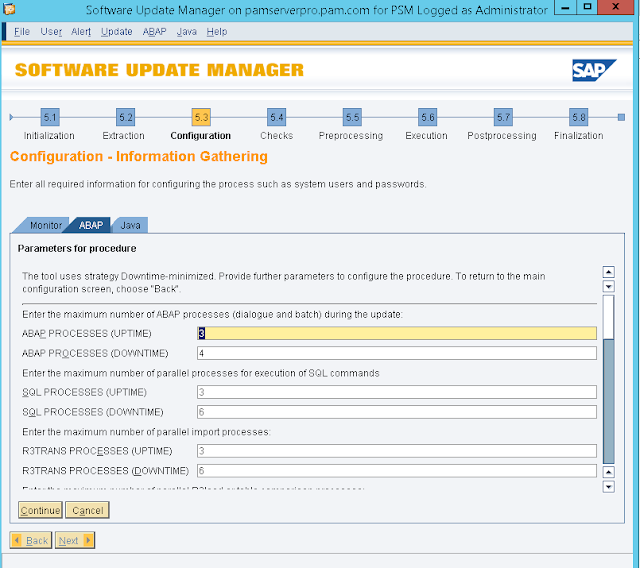This screenshot has width=640, height=568.
Task: Click the application icon in title bar
Action: (9, 8)
